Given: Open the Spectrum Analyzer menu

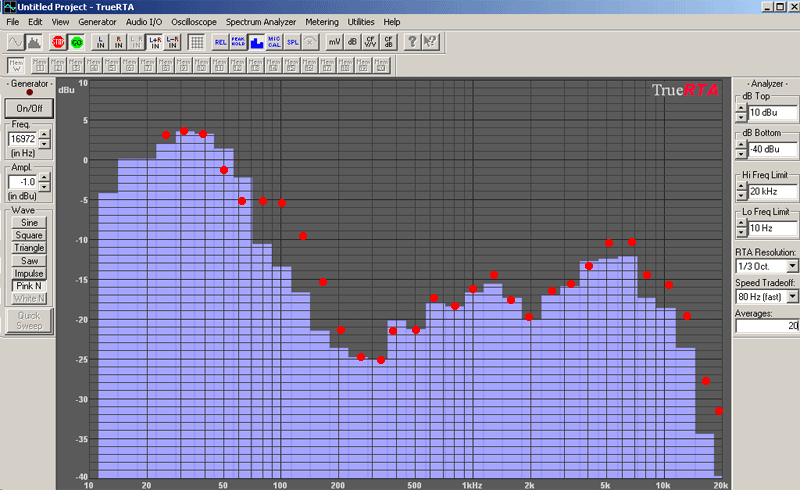Looking at the screenshot, I should 261,22.
